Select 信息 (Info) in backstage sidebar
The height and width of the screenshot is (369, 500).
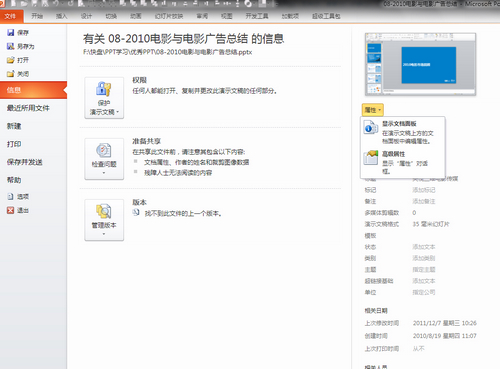click(x=33, y=90)
